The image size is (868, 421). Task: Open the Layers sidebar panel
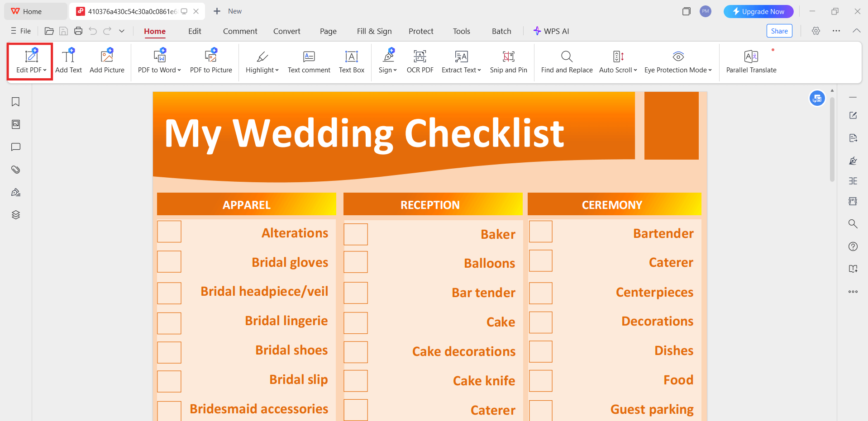point(16,215)
